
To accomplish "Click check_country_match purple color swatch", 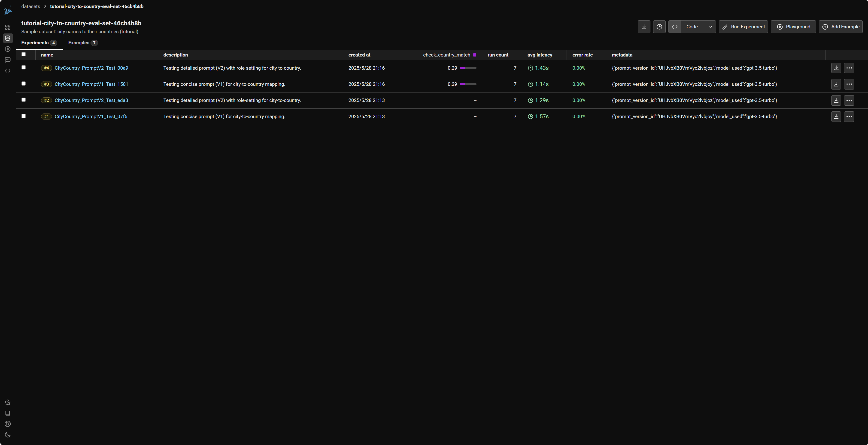I will coord(474,55).
